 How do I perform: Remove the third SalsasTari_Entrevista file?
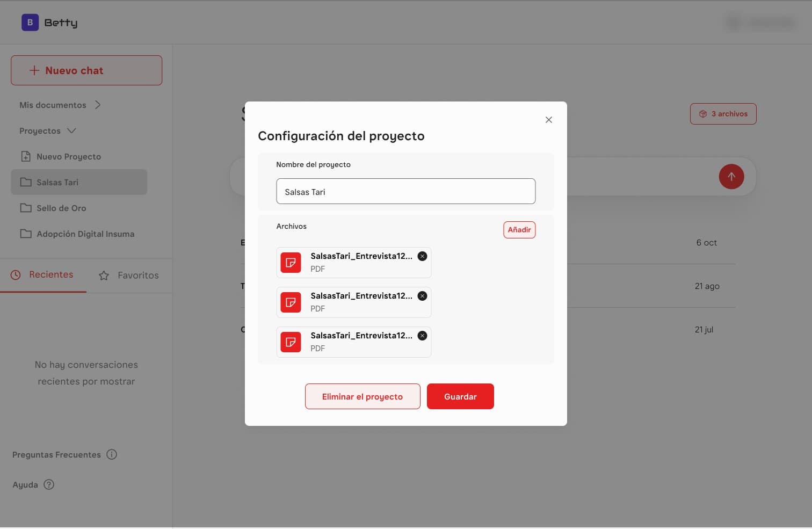pyautogui.click(x=423, y=336)
